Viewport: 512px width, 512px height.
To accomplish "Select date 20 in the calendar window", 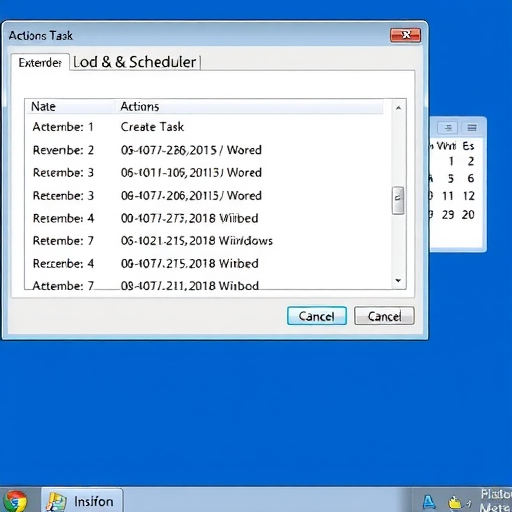I will [468, 215].
